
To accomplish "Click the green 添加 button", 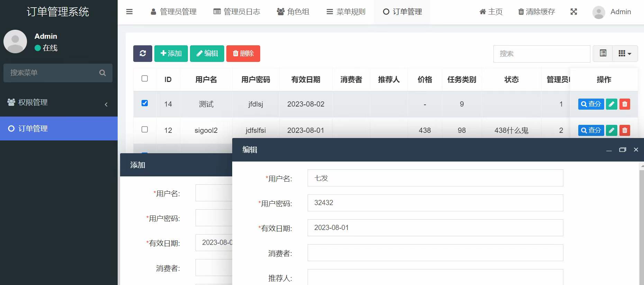I will click(x=171, y=54).
